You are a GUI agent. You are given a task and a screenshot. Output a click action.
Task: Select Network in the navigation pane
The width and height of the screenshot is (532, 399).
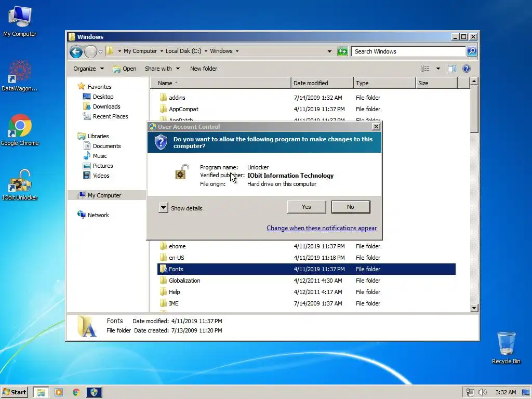tap(93, 215)
